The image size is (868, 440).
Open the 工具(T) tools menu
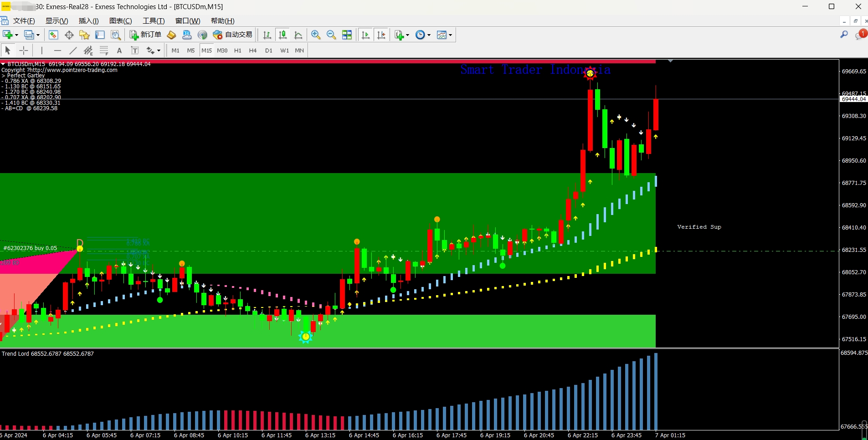[x=154, y=21]
